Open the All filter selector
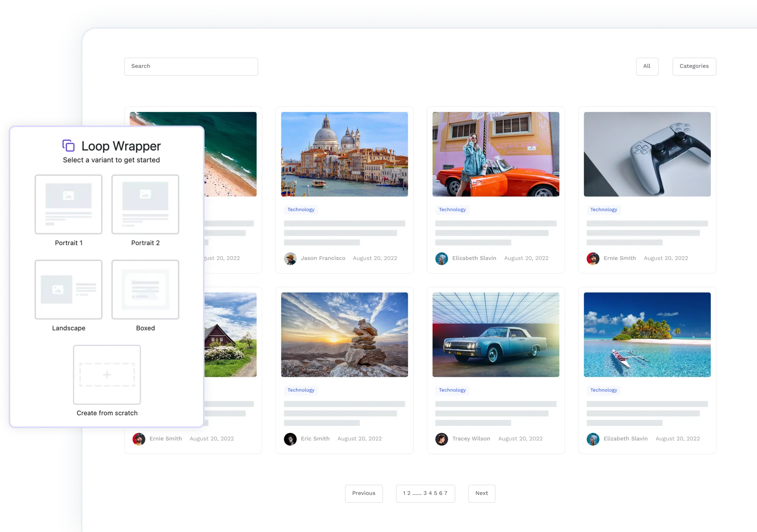The height and width of the screenshot is (532, 757). click(x=647, y=66)
